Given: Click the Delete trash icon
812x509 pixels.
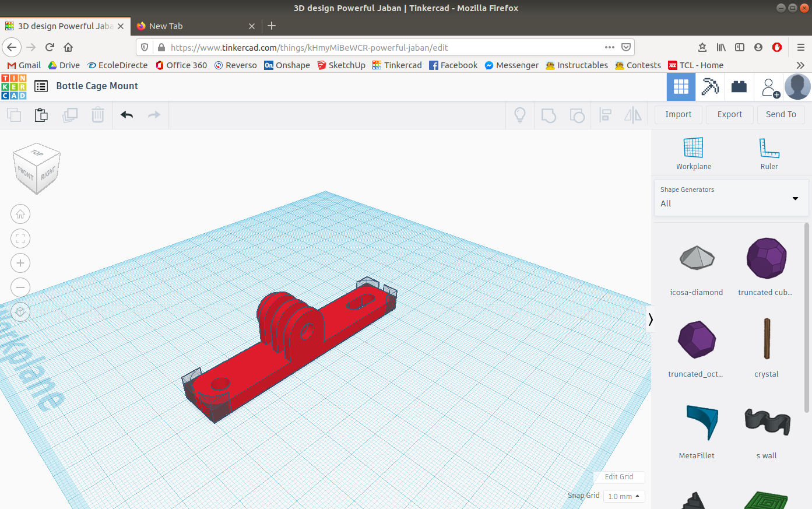Looking at the screenshot, I should click(x=98, y=115).
